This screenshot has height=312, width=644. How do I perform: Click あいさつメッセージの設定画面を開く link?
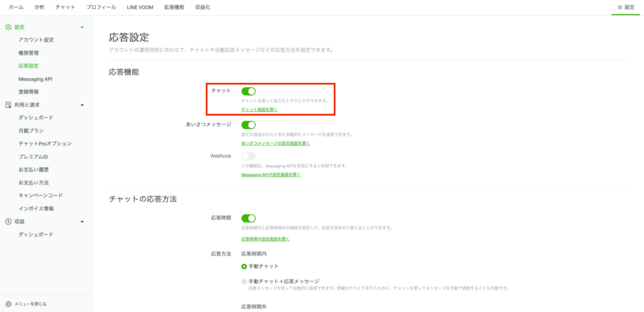[x=275, y=143]
